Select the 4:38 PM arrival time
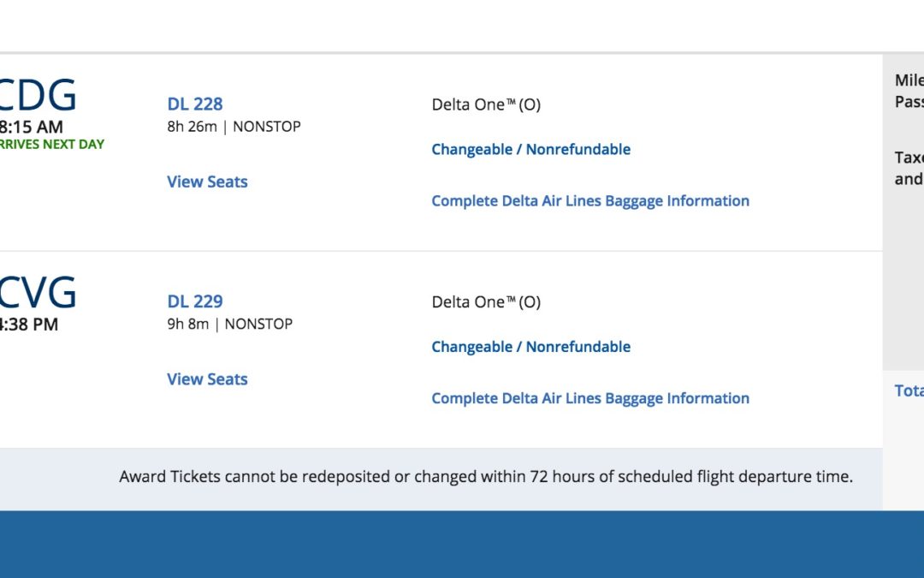The width and height of the screenshot is (924, 578). pyautogui.click(x=30, y=325)
